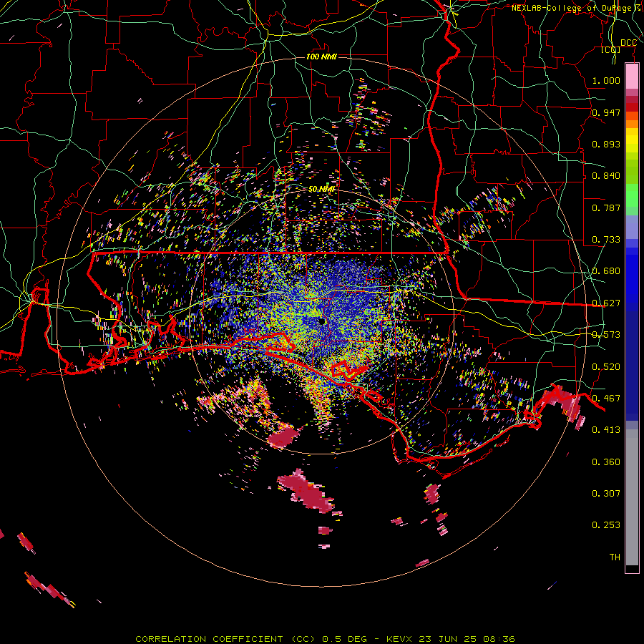Pick the light pink top color bar segment

tap(632, 76)
